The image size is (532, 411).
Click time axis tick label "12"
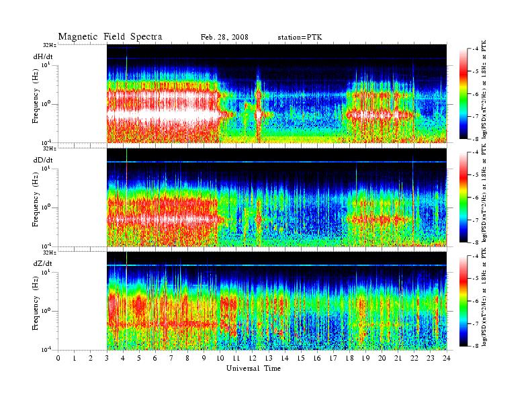[x=253, y=358]
